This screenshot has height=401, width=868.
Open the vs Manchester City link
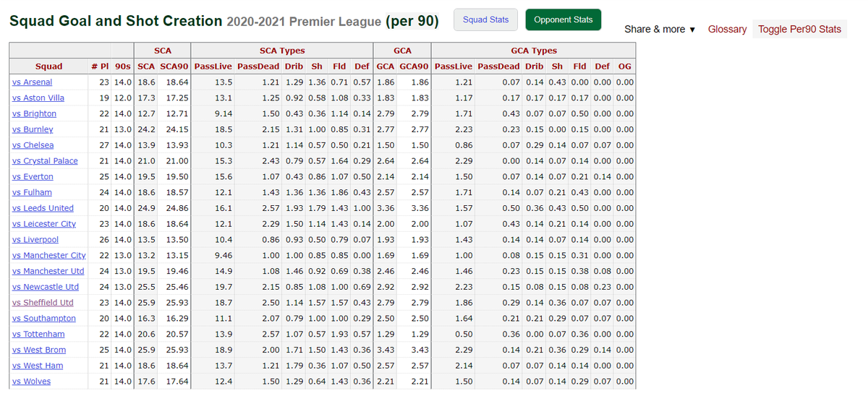[49, 256]
